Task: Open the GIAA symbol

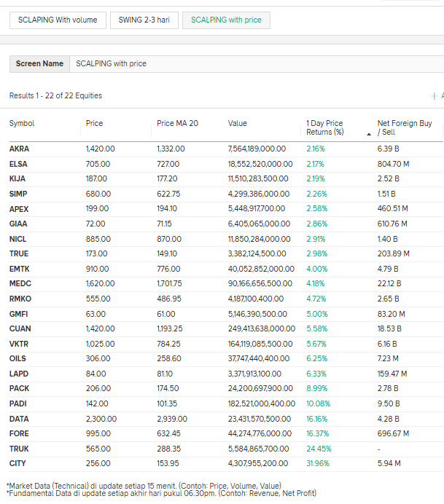Action: pos(18,224)
